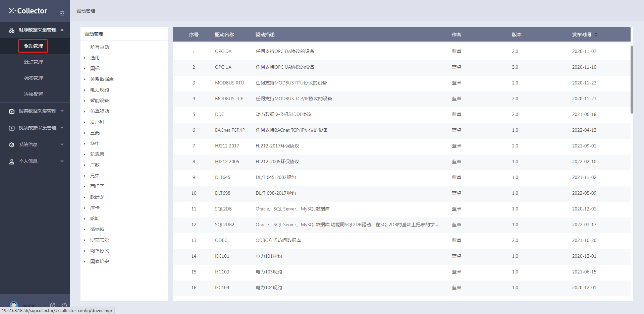Select 格纳微 category in the tree

pos(97,229)
